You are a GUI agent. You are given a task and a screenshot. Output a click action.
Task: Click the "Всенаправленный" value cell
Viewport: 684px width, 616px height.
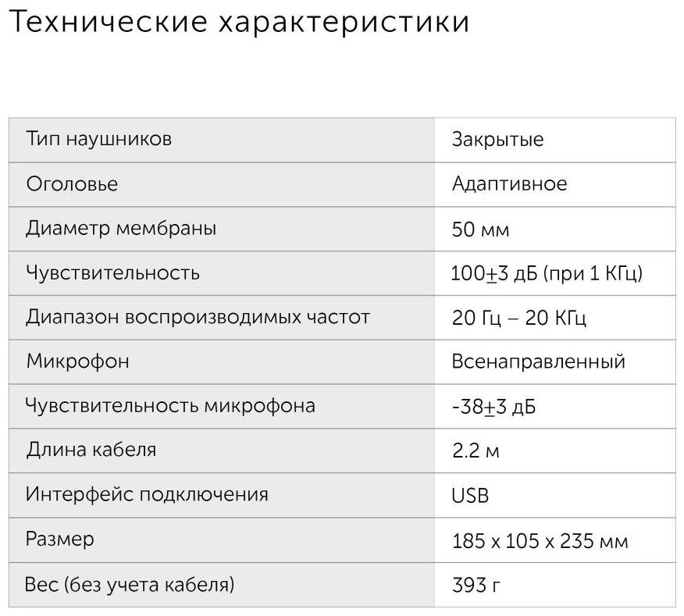coord(538,362)
